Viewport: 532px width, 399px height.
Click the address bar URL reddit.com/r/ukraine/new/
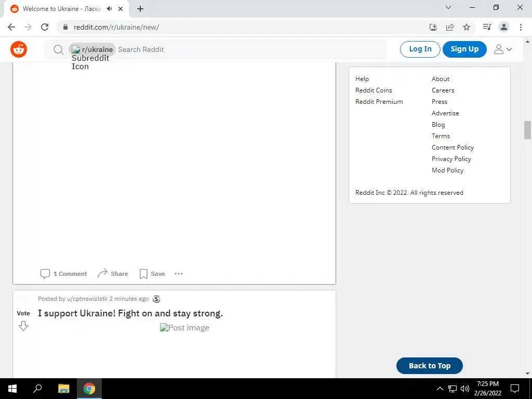(116, 27)
